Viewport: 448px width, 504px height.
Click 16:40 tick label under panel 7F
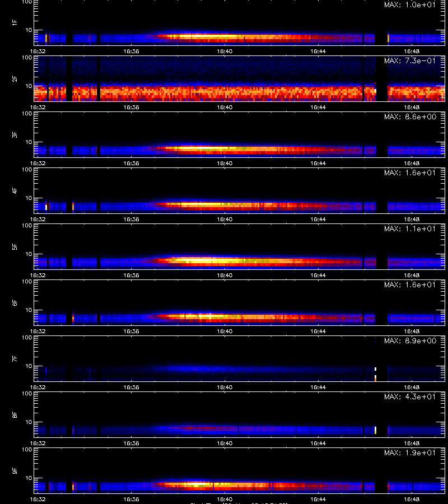(x=225, y=388)
